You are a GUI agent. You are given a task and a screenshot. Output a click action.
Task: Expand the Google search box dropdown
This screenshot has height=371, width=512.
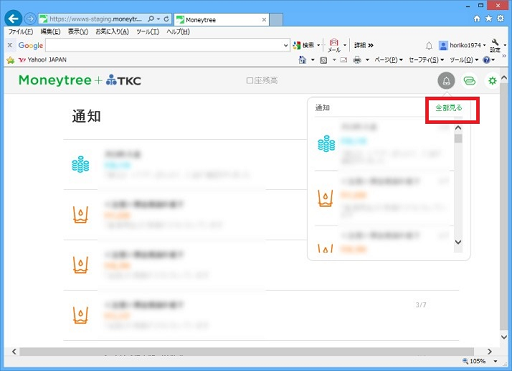click(x=286, y=45)
